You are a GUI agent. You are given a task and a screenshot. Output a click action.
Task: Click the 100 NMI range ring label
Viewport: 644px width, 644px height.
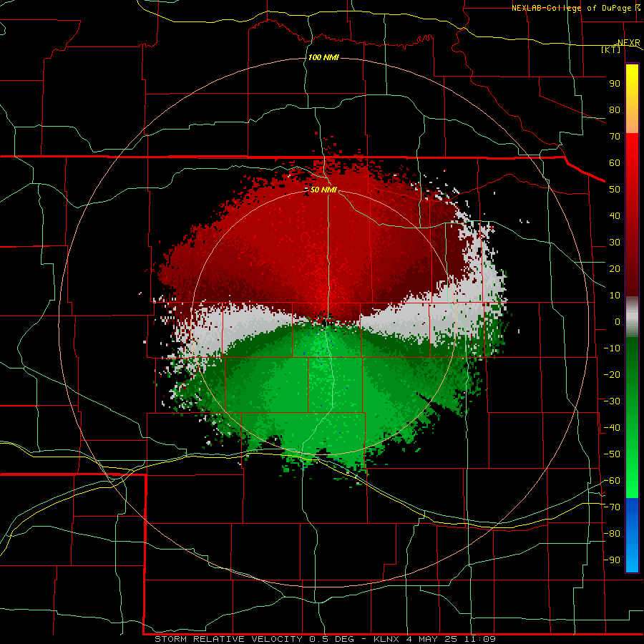(x=323, y=57)
